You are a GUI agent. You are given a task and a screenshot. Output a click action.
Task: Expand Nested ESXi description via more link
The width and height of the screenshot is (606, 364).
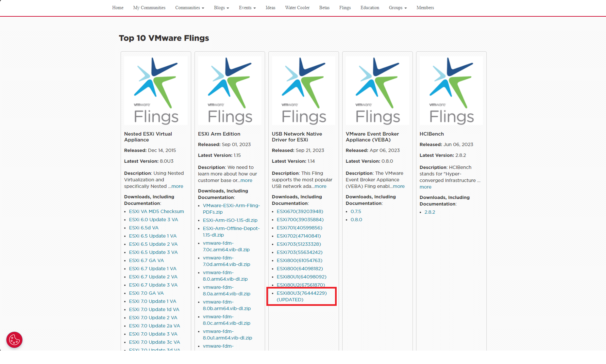(177, 186)
